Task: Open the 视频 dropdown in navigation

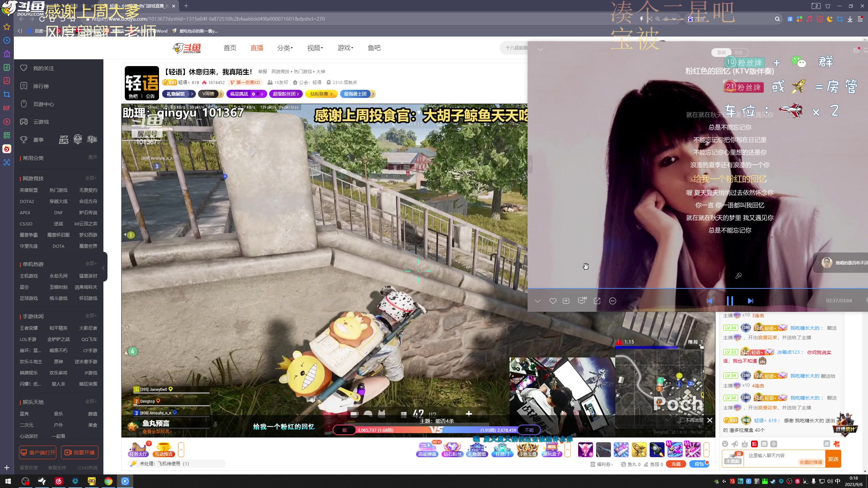Action: pyautogui.click(x=315, y=48)
